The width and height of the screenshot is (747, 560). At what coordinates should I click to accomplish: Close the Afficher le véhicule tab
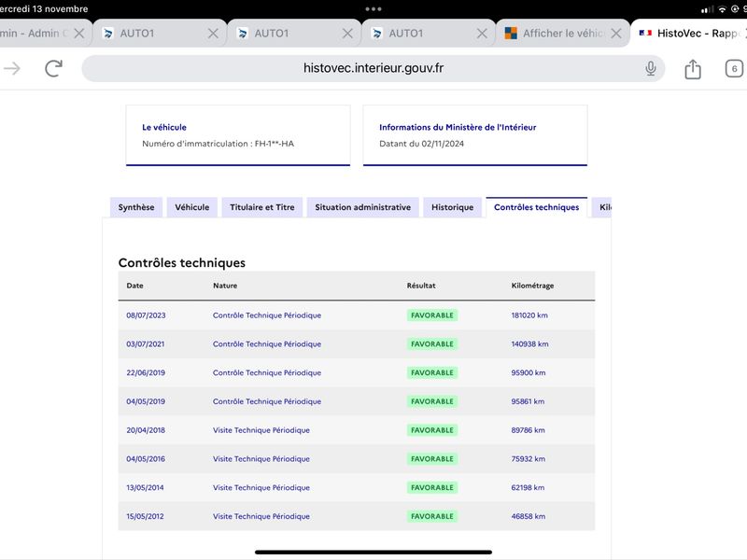pyautogui.click(x=616, y=34)
